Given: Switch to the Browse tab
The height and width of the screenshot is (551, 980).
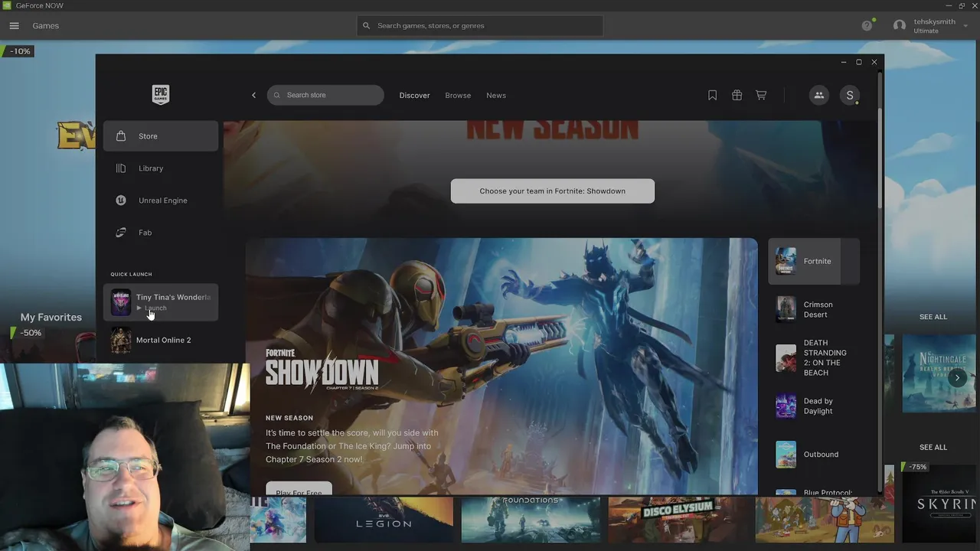Looking at the screenshot, I should tap(458, 95).
